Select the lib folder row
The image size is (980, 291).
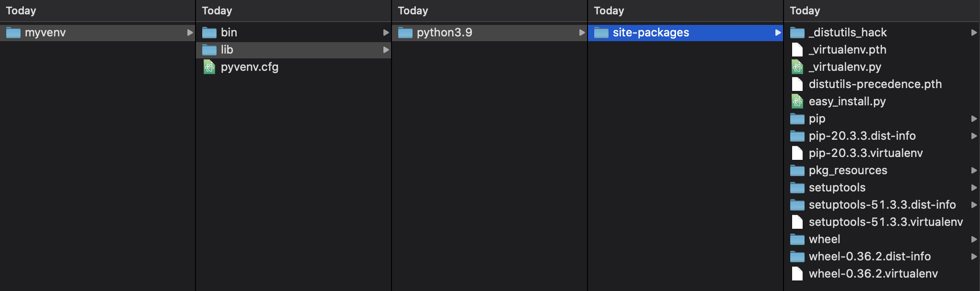[294, 50]
